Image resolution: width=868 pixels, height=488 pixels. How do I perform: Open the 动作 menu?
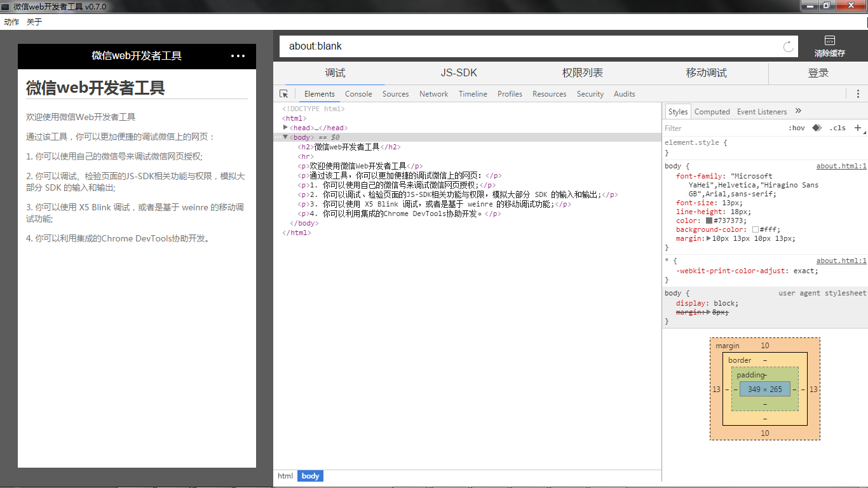pyautogui.click(x=11, y=22)
